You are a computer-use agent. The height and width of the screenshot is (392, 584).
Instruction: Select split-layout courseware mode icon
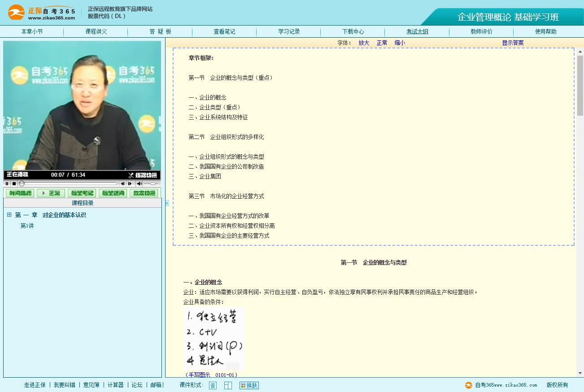(228, 385)
